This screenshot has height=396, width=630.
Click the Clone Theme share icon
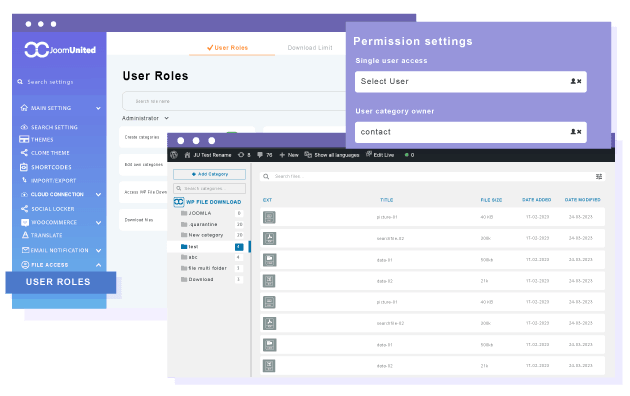tap(24, 153)
